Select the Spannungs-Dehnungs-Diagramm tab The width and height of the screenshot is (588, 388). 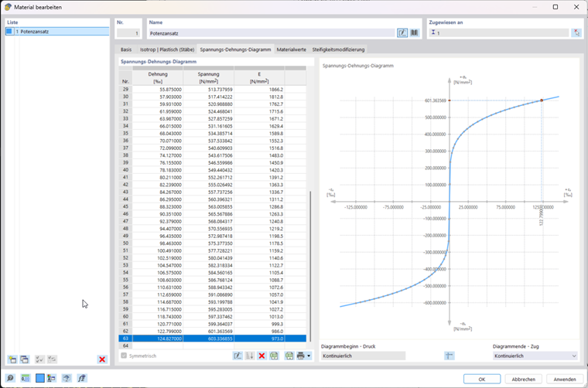tap(235, 49)
